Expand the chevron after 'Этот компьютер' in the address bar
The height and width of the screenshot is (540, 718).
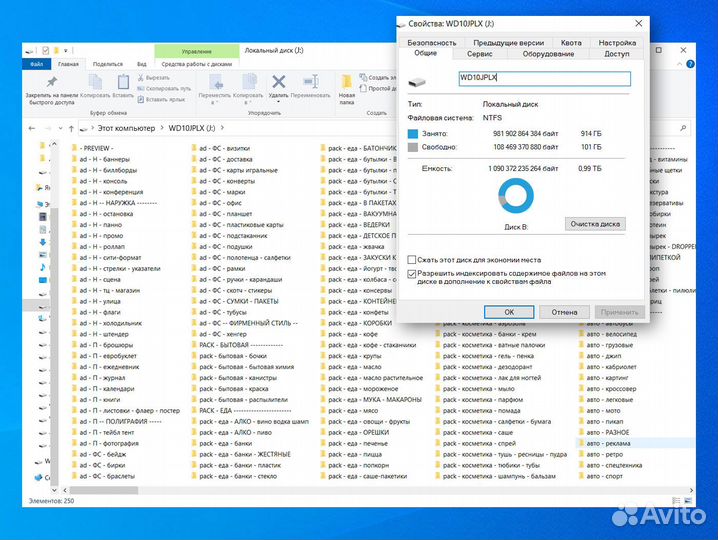point(162,128)
